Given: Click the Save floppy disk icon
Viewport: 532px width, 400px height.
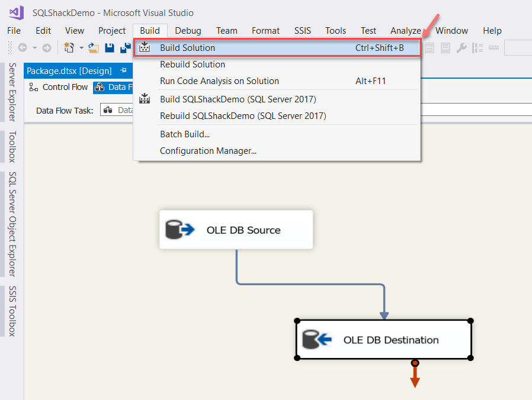Looking at the screenshot, I should tap(110, 48).
